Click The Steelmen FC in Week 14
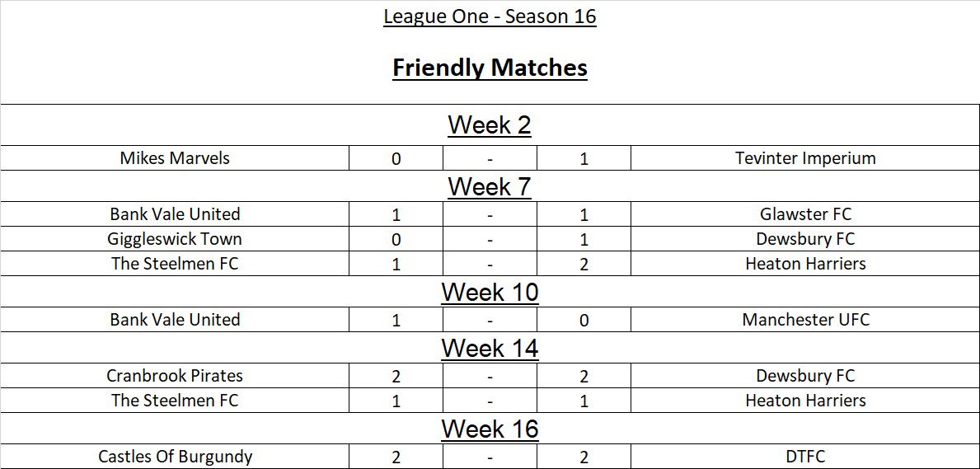This screenshot has width=980, height=469. 175,401
